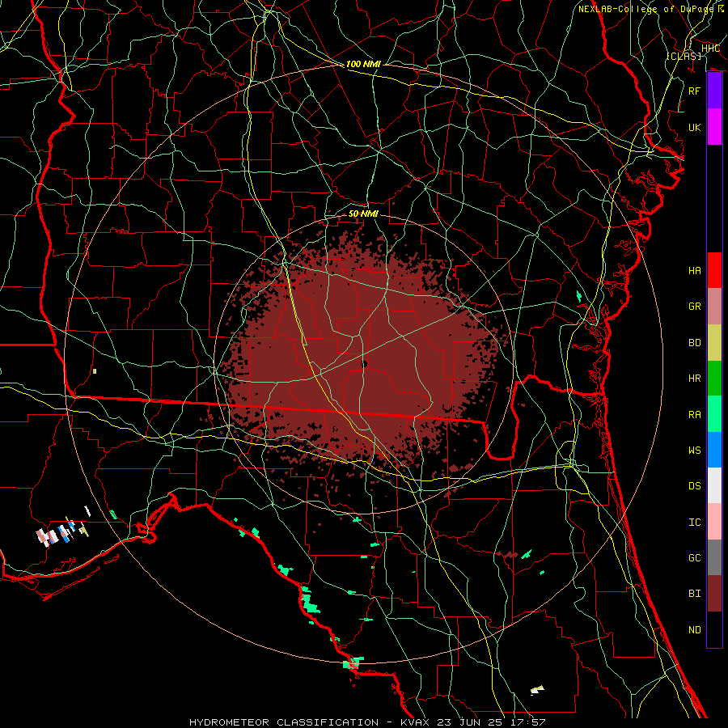Click the DS white legend swatch
728x728 pixels.
click(x=714, y=485)
